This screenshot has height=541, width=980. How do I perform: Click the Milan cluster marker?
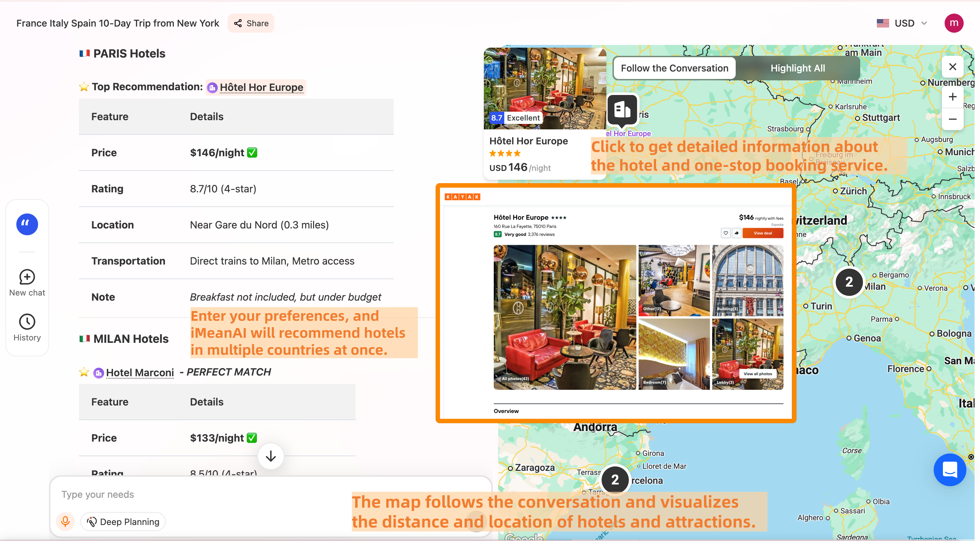tap(849, 282)
